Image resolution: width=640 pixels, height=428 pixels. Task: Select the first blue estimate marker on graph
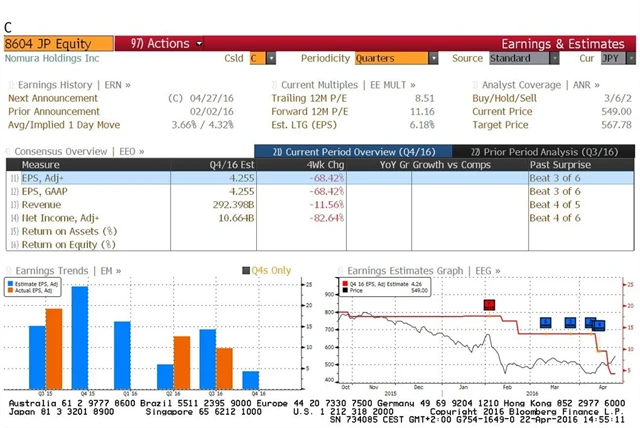pyautogui.click(x=545, y=322)
